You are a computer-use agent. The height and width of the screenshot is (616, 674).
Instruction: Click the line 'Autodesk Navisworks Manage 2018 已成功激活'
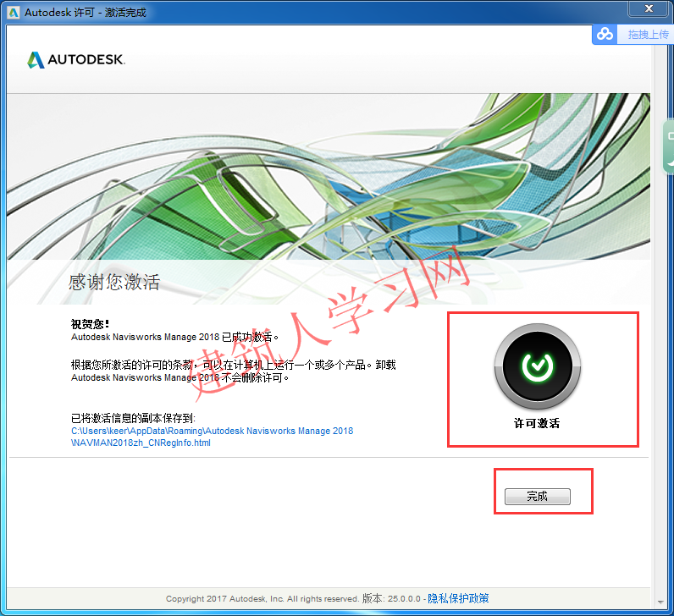pyautogui.click(x=174, y=337)
